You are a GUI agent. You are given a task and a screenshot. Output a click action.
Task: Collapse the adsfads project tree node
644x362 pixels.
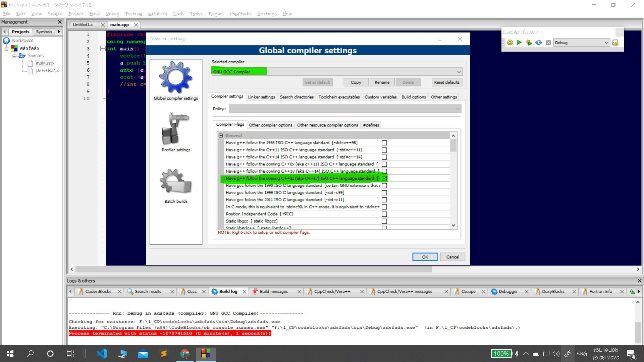coord(6,49)
